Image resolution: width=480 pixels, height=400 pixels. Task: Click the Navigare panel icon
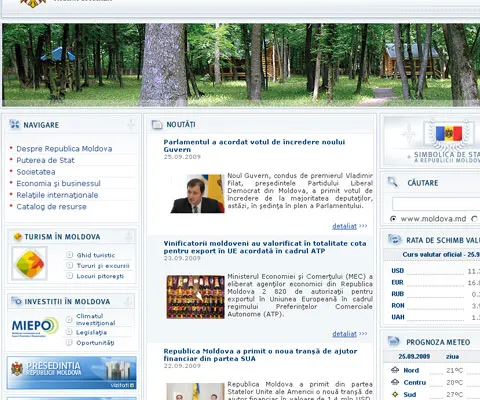[x=14, y=124]
